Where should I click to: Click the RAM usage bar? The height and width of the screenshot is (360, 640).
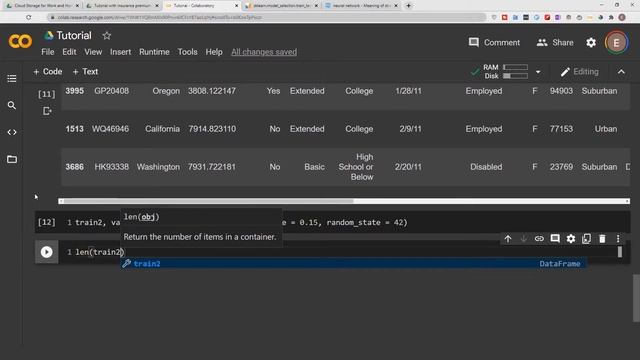[x=516, y=67]
